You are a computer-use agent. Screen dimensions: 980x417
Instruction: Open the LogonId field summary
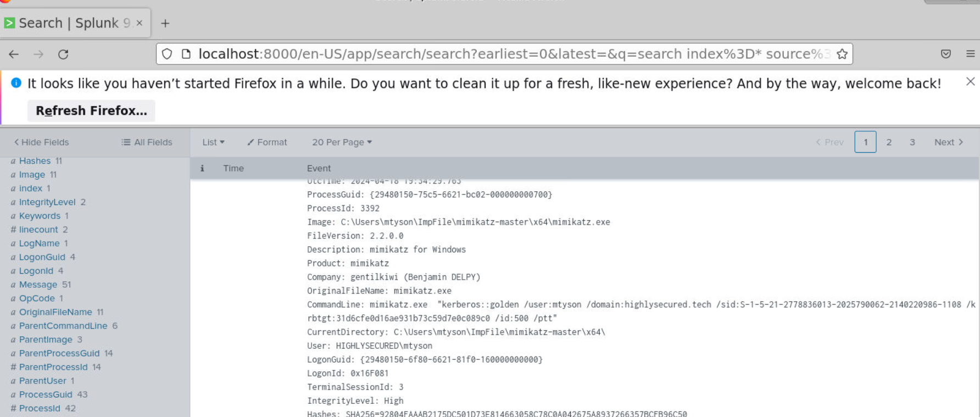point(36,271)
